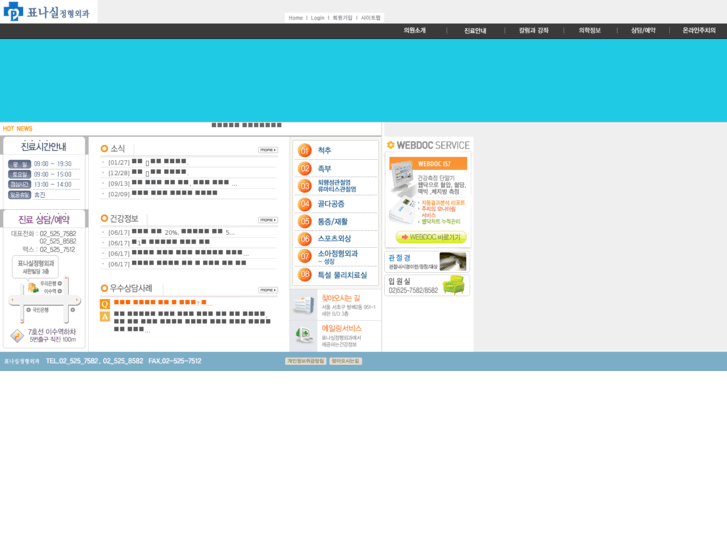Image resolution: width=727 pixels, height=545 pixels.
Task: Click the 찾아오시는 길 icon
Action: pyautogui.click(x=304, y=305)
